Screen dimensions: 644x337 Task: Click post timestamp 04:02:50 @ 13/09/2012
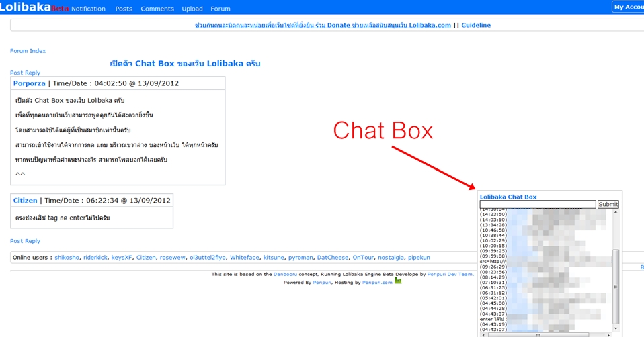coord(136,83)
